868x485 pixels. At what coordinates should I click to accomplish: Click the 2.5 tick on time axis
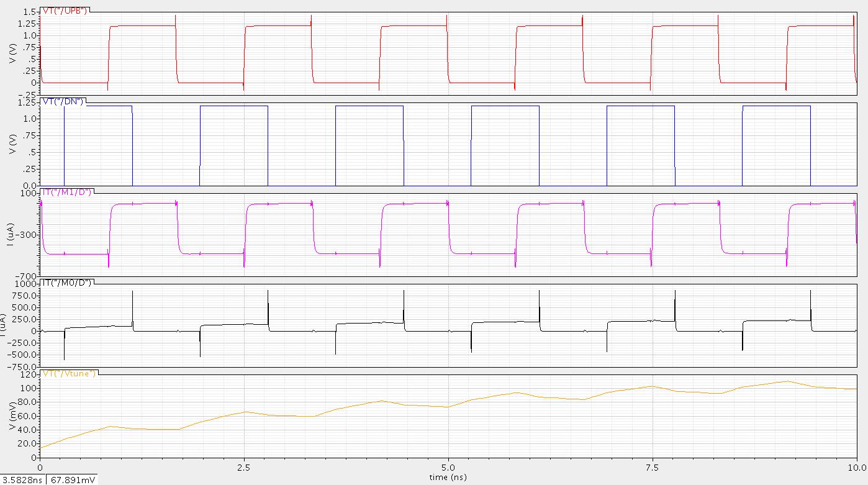(x=245, y=467)
